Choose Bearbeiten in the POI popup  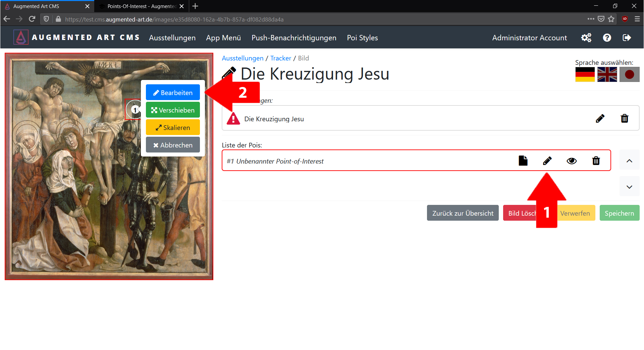(173, 92)
